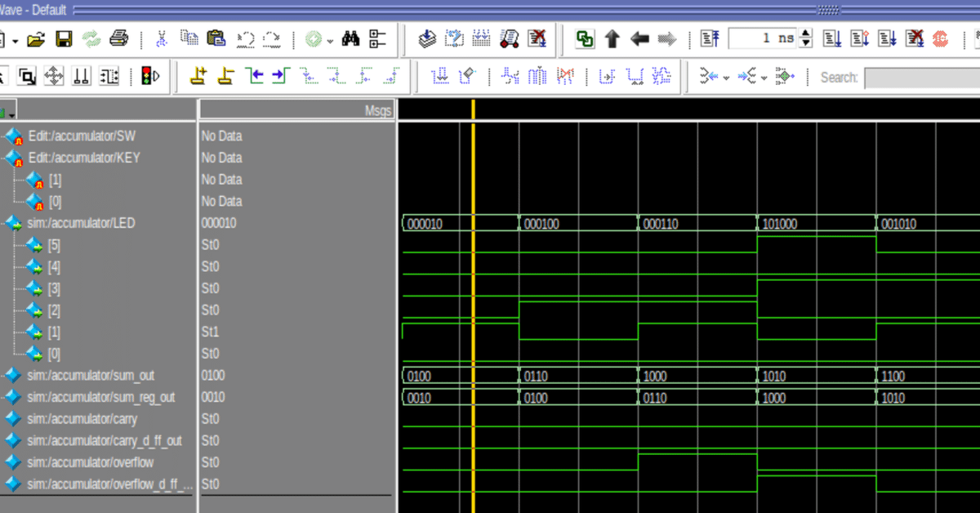Viewport: 980px width, 513px height.
Task: Open Find with the binoculars icon
Action: (x=351, y=39)
